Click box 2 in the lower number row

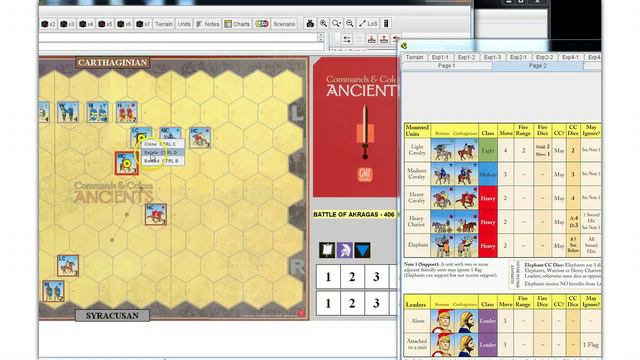(352, 304)
